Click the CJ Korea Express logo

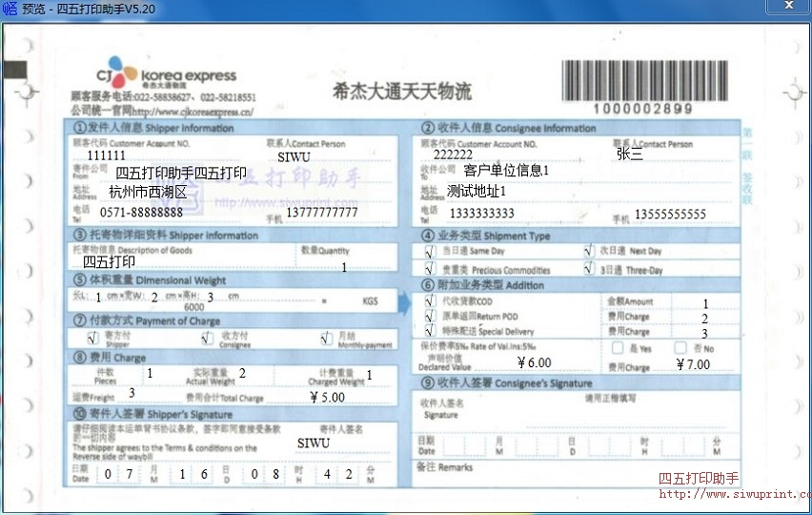[166, 75]
